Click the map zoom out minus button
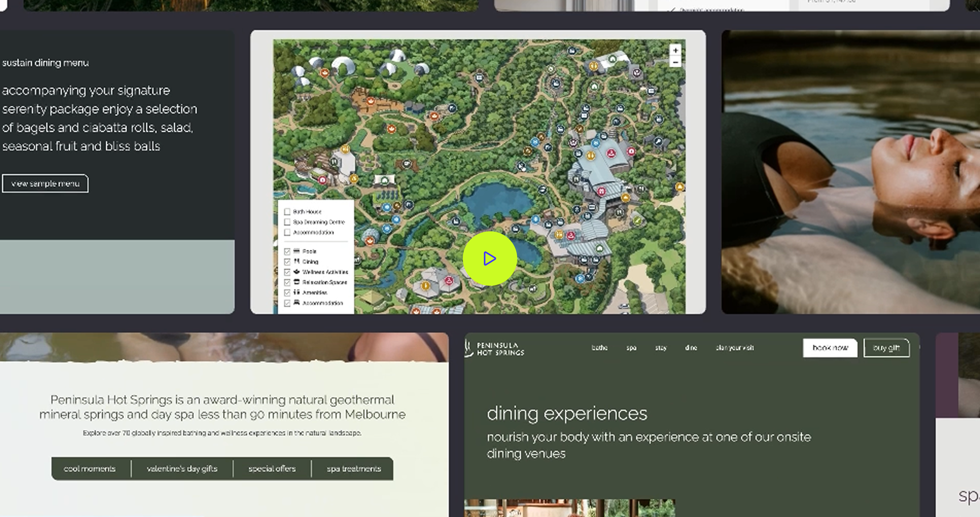The height and width of the screenshot is (517, 980). tap(675, 62)
